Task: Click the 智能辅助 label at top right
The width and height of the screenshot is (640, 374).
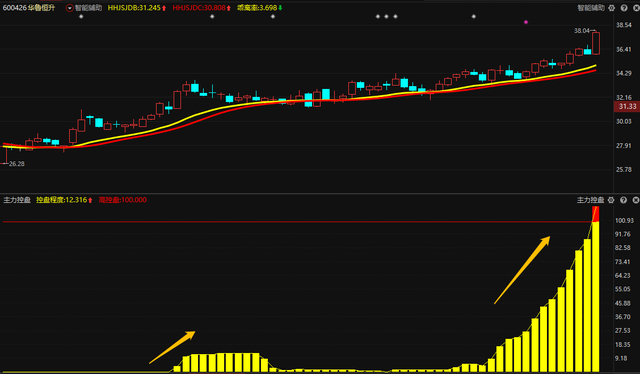Action: (x=591, y=8)
